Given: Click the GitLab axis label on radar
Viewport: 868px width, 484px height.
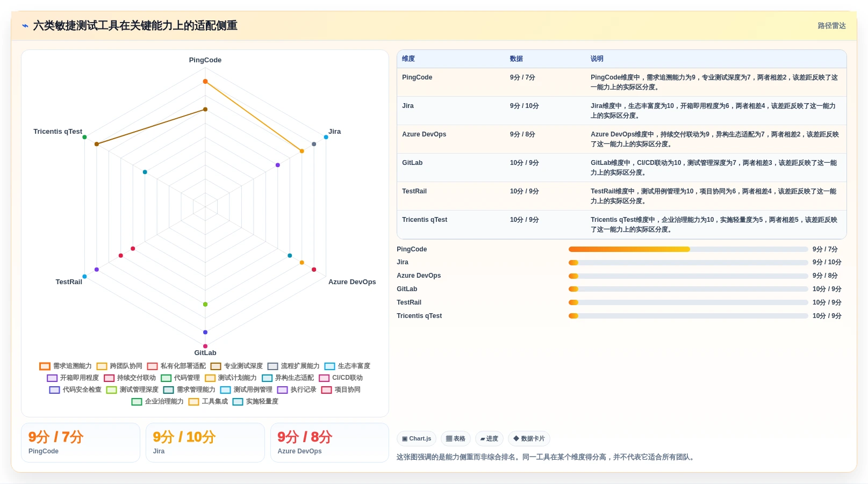Looking at the screenshot, I should [x=205, y=353].
